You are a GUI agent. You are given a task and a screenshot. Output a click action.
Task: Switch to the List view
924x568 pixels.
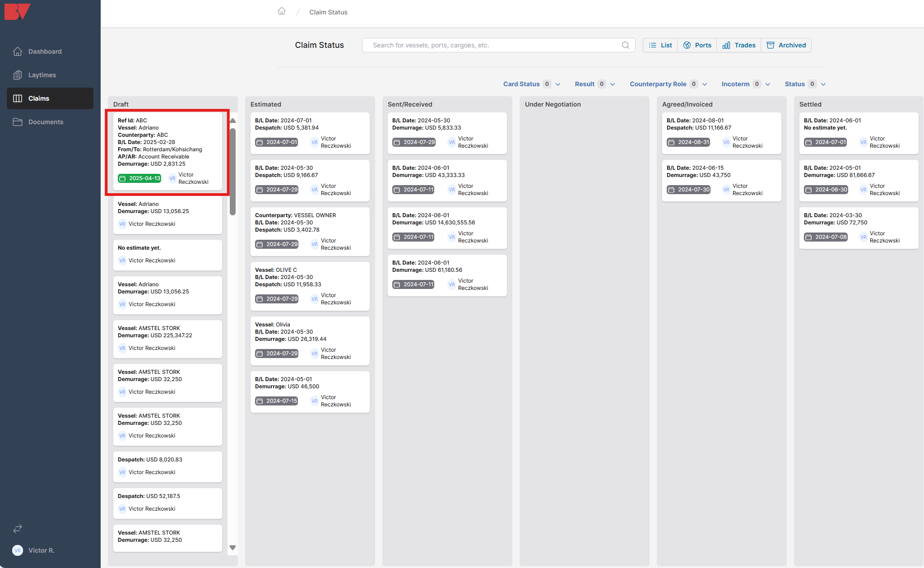660,45
